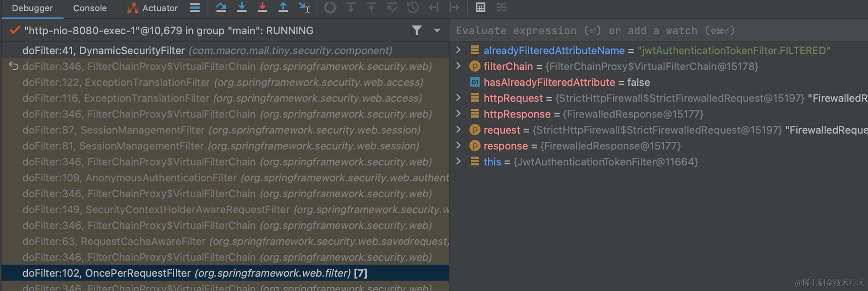Click the Show Execution Point lines icon
Image resolution: width=868 pixels, height=291 pixels.
(195, 7)
